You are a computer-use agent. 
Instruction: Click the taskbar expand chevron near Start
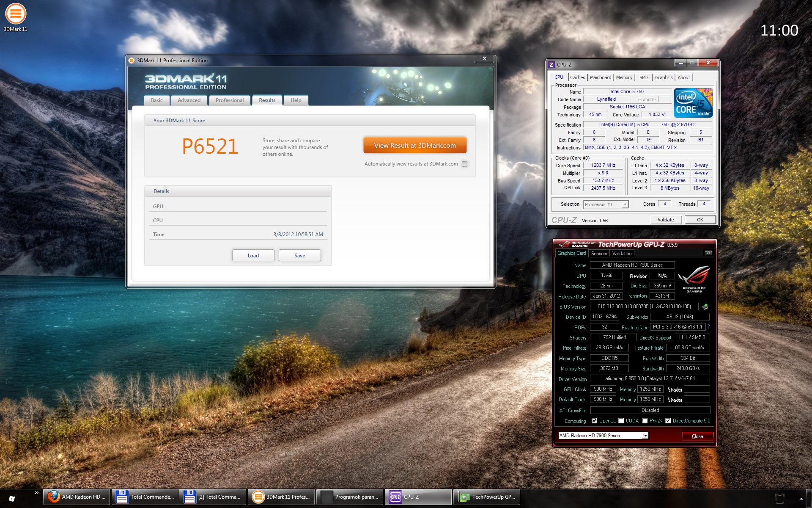pyautogui.click(x=37, y=492)
